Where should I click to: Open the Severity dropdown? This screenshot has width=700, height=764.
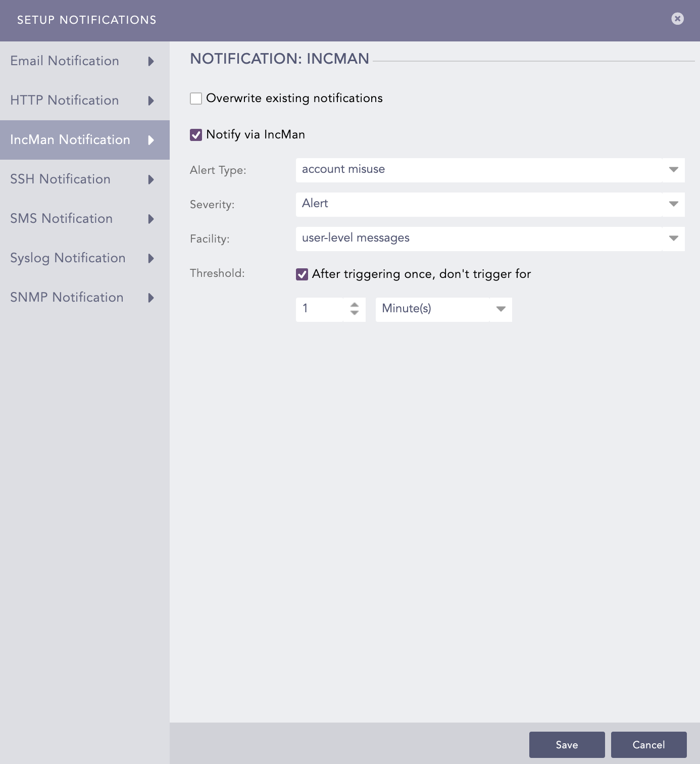(x=673, y=204)
